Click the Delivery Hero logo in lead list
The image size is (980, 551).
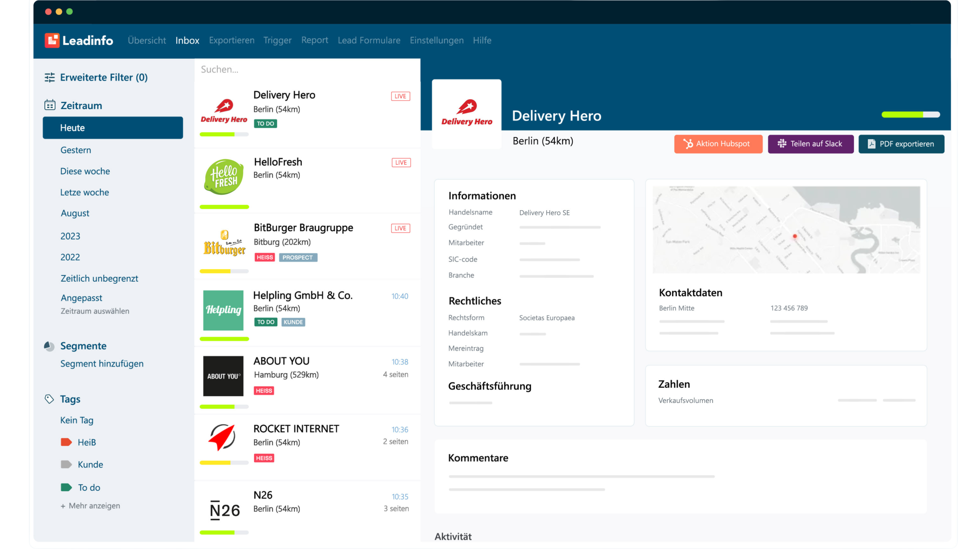(224, 111)
